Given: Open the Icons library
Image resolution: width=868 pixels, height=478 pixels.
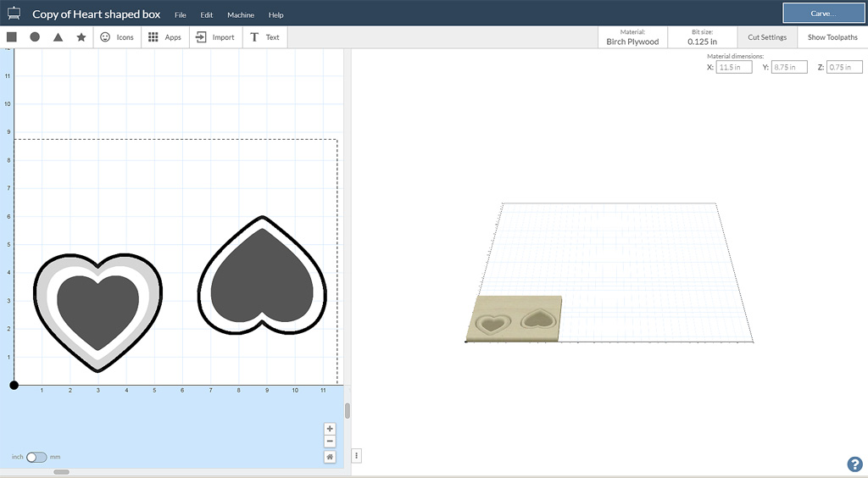Looking at the screenshot, I should [x=117, y=37].
